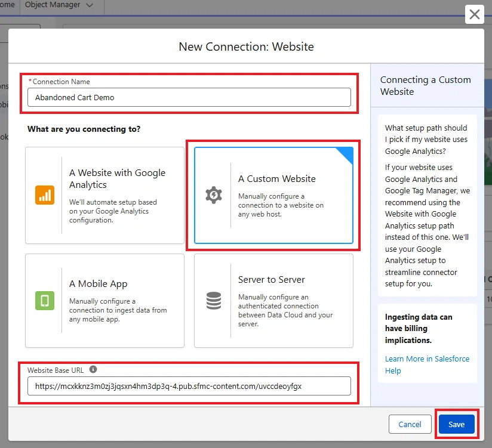Click the Connection Name input field

coord(189,97)
